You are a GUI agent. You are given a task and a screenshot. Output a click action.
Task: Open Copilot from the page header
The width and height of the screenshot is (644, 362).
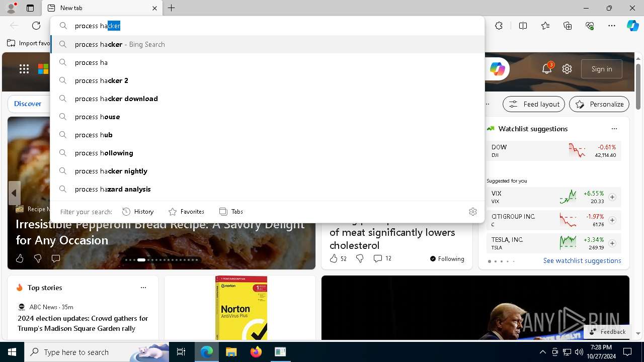pyautogui.click(x=498, y=69)
